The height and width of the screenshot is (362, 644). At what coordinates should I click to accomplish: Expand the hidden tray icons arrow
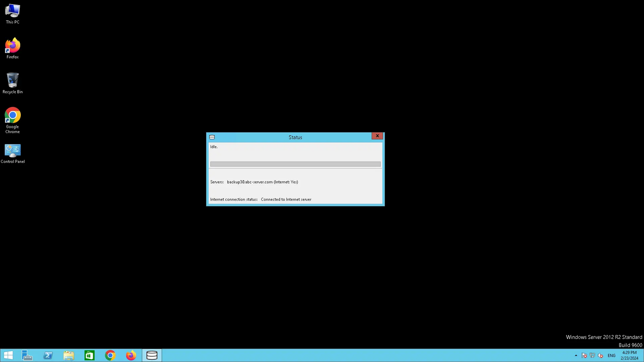(576, 355)
